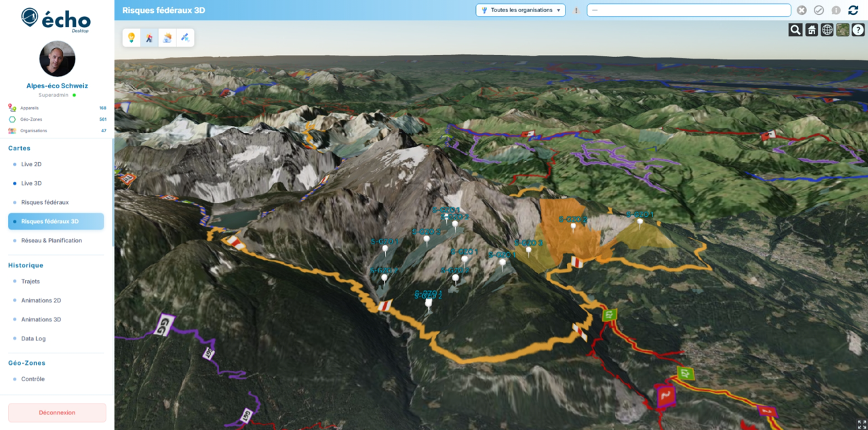Screen dimensions: 868x430
Task: Open the 'Toutes les organisations' dropdown
Action: [521, 10]
